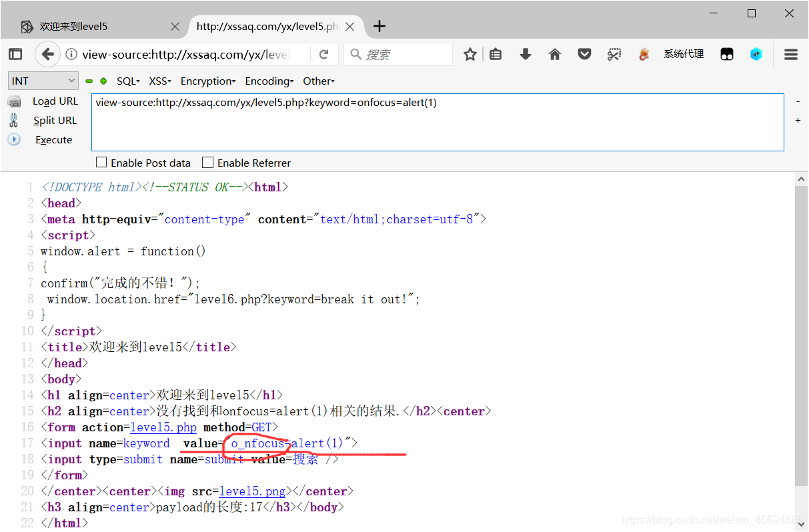This screenshot has width=809, height=532.
Task: Click the text/html;charset=utf-8 value
Action: [397, 219]
